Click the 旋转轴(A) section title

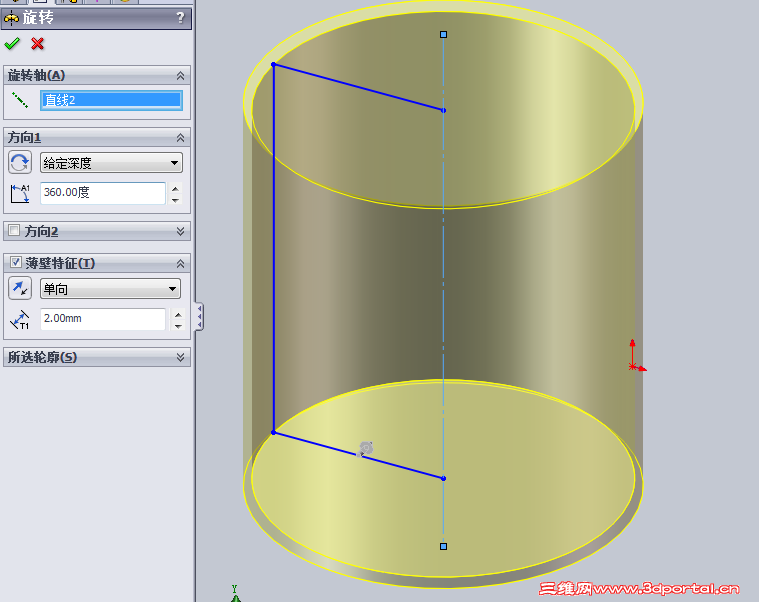(36, 75)
